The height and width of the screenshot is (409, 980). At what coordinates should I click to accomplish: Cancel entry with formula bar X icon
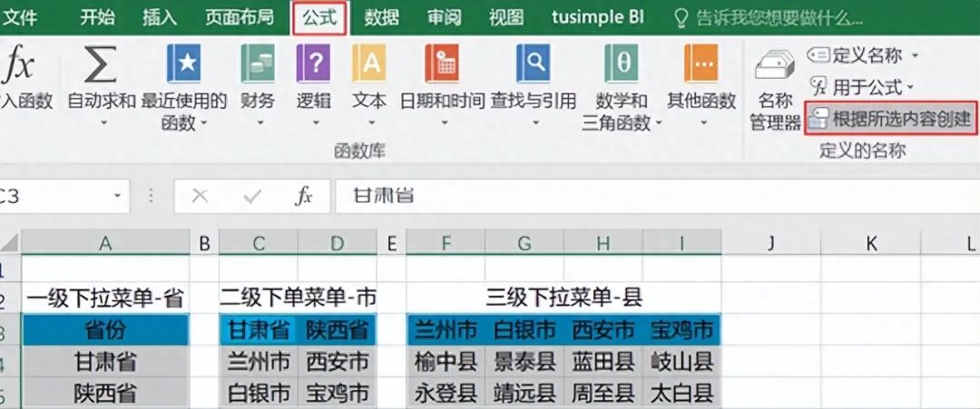coord(200,197)
